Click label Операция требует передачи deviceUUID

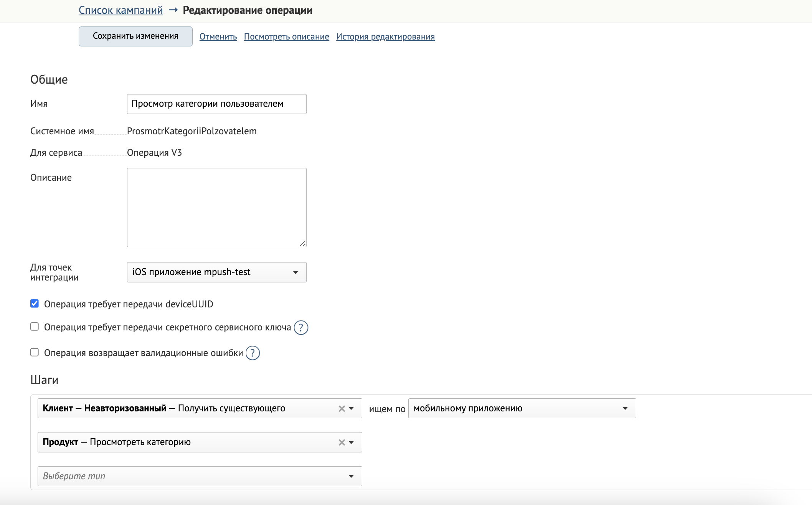pos(129,304)
